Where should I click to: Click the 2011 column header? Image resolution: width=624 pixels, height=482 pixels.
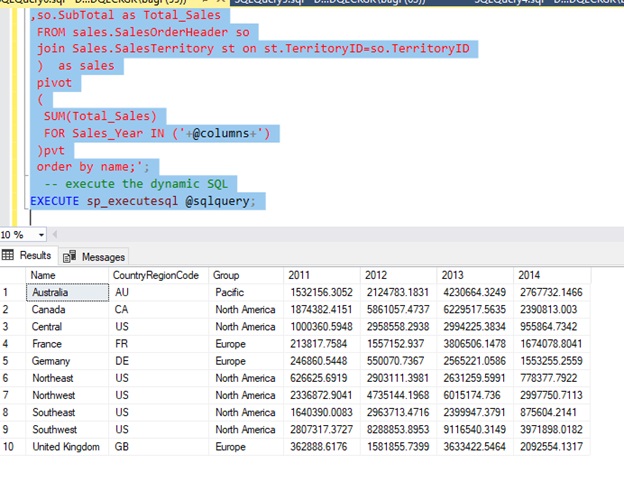(322, 275)
